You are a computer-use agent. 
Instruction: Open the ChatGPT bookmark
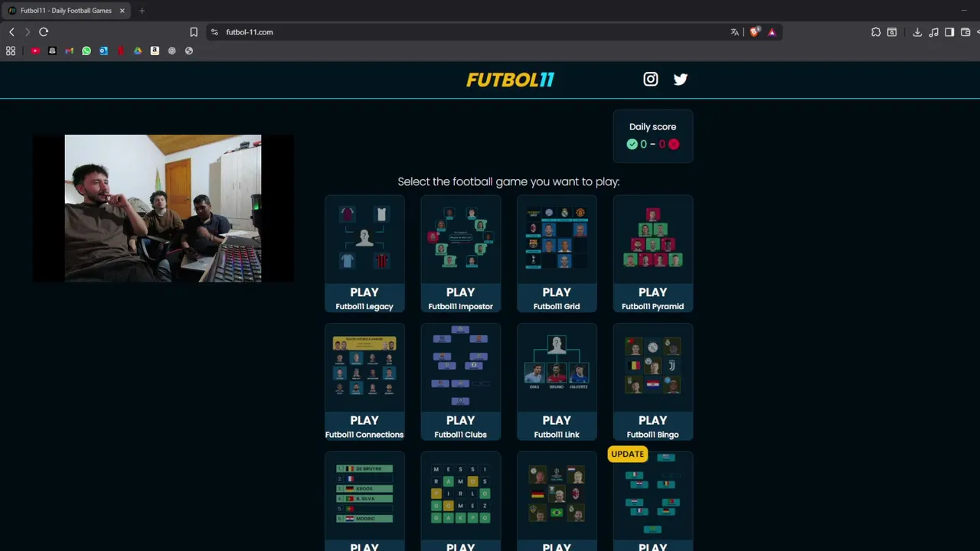pos(171,51)
